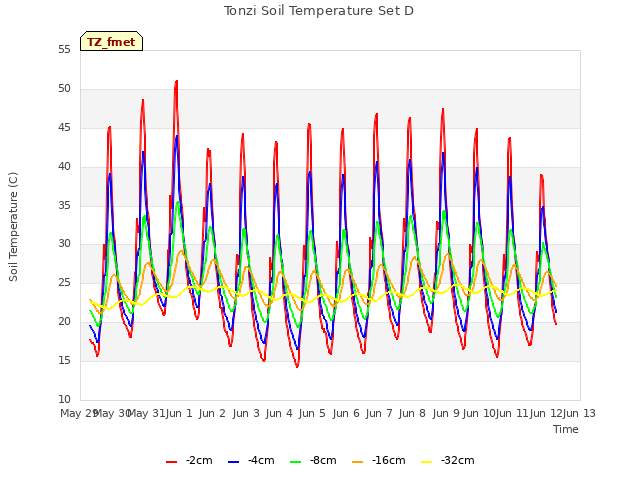The height and width of the screenshot is (480, 640).
Task: Click the 10 y-axis tick label
Action: pos(64,399)
